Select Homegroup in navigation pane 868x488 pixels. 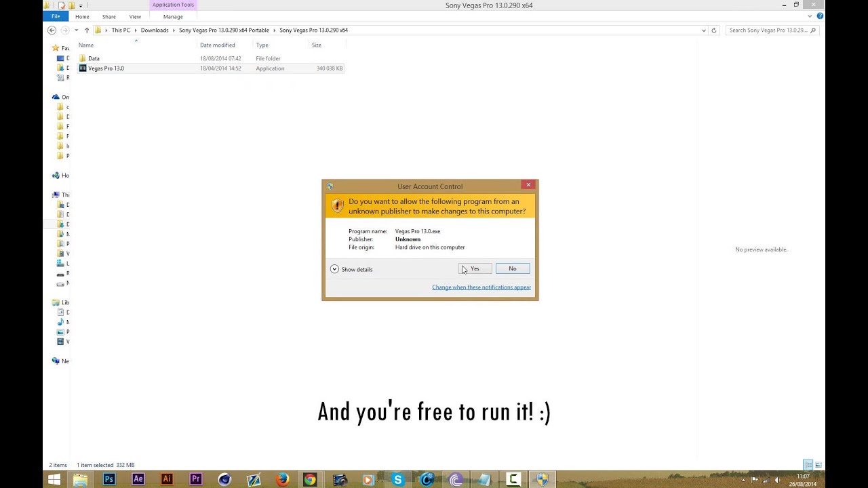(x=56, y=176)
